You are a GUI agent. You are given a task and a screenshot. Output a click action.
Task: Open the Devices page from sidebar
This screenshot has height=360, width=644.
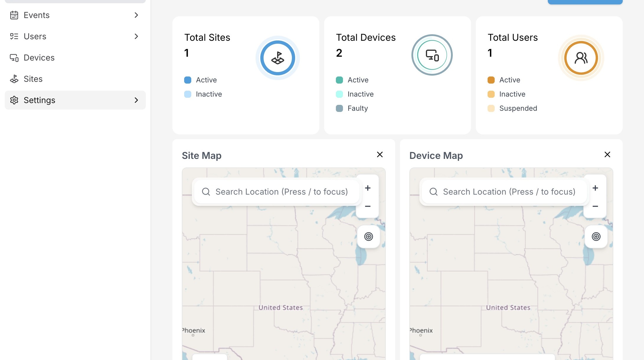39,58
